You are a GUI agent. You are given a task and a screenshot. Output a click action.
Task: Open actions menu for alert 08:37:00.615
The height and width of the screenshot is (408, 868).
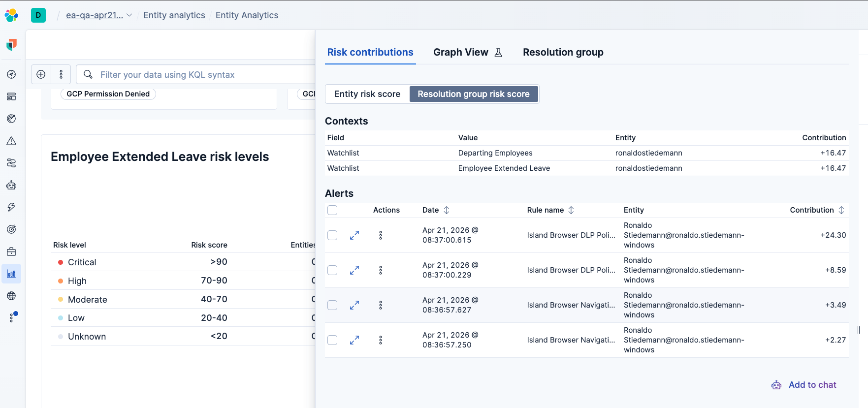(381, 235)
